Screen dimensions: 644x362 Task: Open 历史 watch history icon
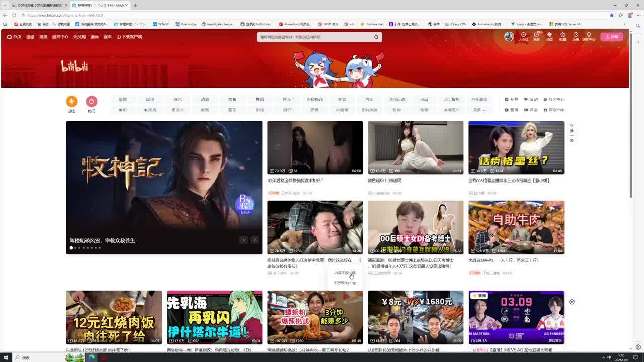(576, 36)
